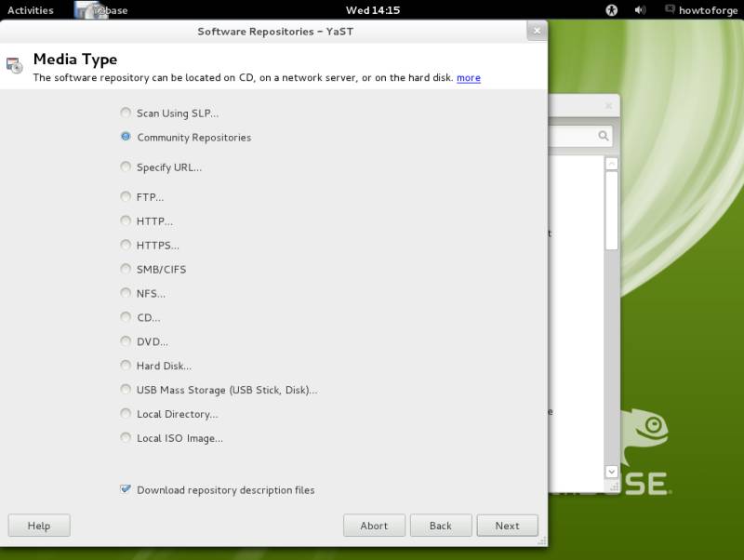744x560 pixels.
Task: Click the chat status icon beside howtoforge
Action: pyautogui.click(x=671, y=10)
